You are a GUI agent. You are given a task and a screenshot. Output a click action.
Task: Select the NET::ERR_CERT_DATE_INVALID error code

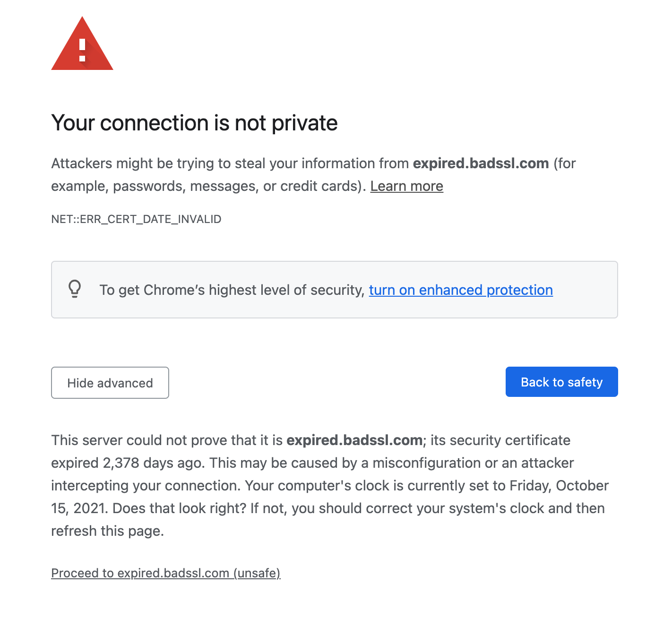(x=136, y=219)
